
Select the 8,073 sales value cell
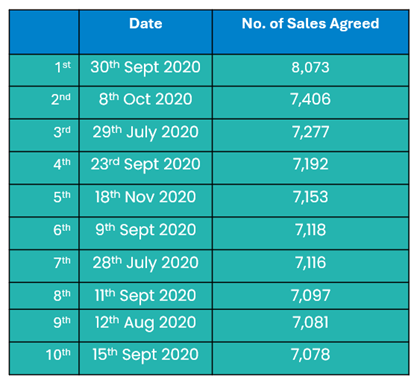310,68
